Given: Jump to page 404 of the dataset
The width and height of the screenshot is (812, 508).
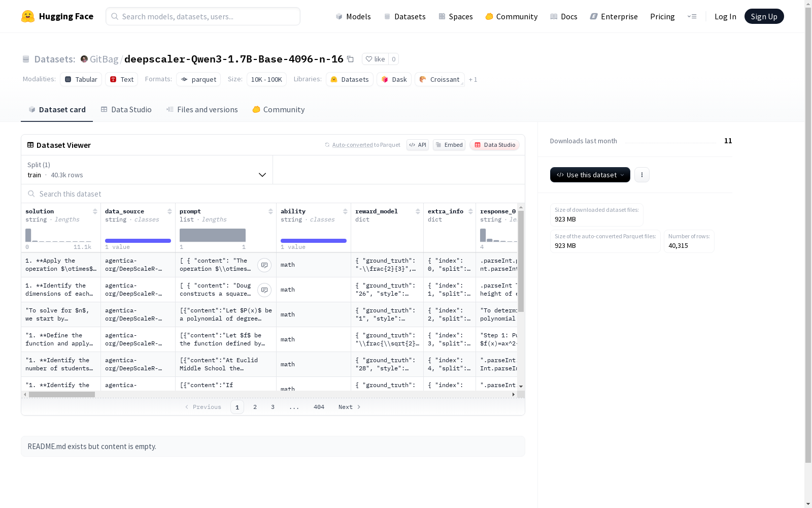Looking at the screenshot, I should (x=319, y=407).
